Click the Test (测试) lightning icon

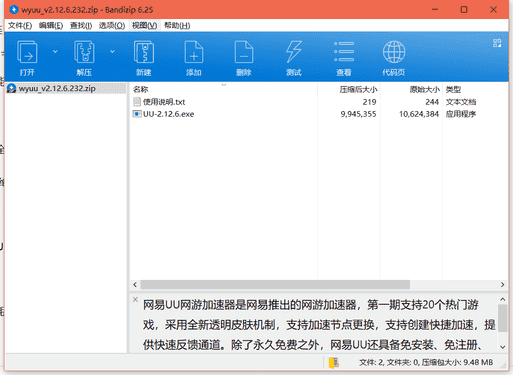[294, 52]
